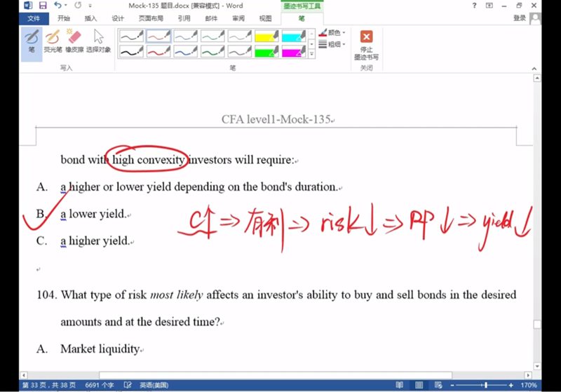Choose the Eraser tool (橡皮擦)
Image resolution: width=561 pixels, height=392 pixels.
[74, 41]
